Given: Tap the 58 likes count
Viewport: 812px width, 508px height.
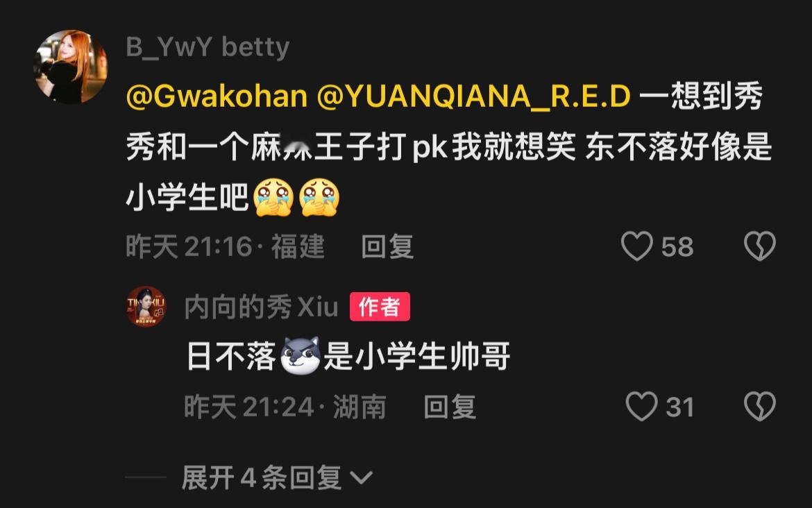Looking at the screenshot, I should pyautogui.click(x=677, y=246).
